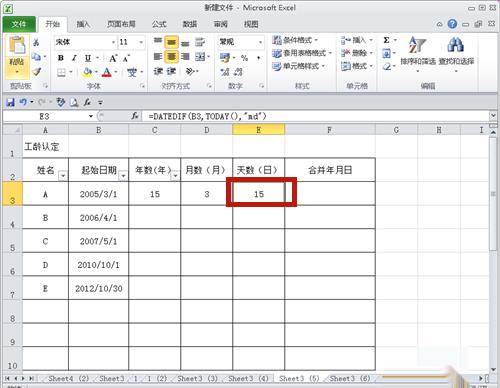Click cell B4 containing 2006/4/1
This screenshot has width=500, height=388.
98,217
